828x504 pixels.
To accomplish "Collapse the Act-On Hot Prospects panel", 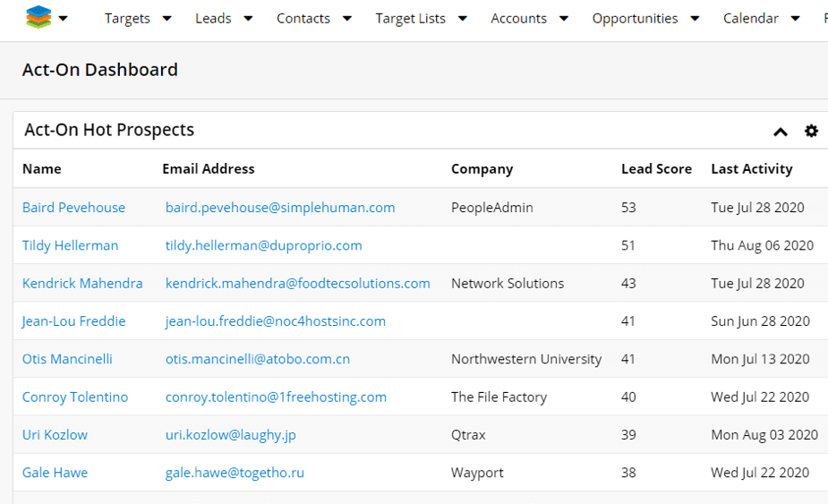I will click(781, 132).
